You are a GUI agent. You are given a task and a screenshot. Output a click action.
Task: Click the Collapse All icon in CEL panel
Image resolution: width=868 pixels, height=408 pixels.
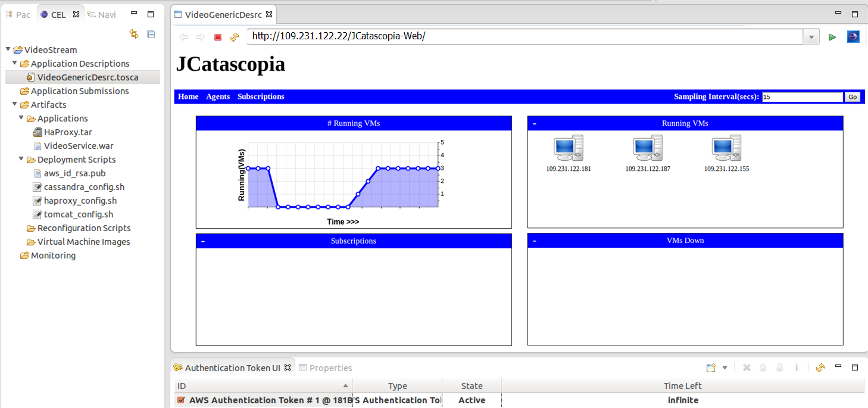[151, 35]
